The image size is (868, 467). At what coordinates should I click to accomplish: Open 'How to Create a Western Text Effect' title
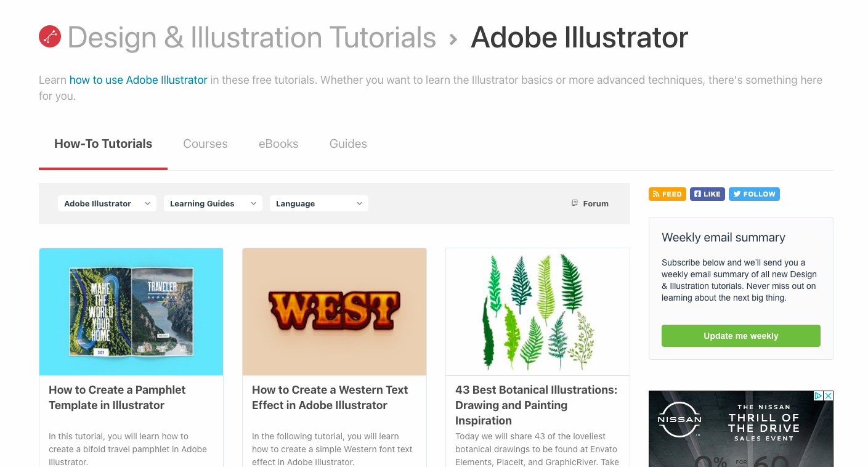tap(330, 397)
